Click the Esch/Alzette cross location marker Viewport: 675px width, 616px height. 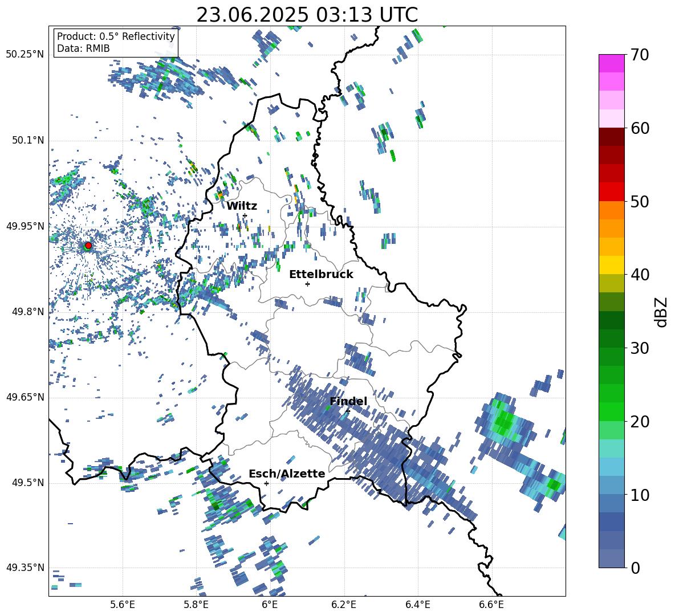pos(266,483)
